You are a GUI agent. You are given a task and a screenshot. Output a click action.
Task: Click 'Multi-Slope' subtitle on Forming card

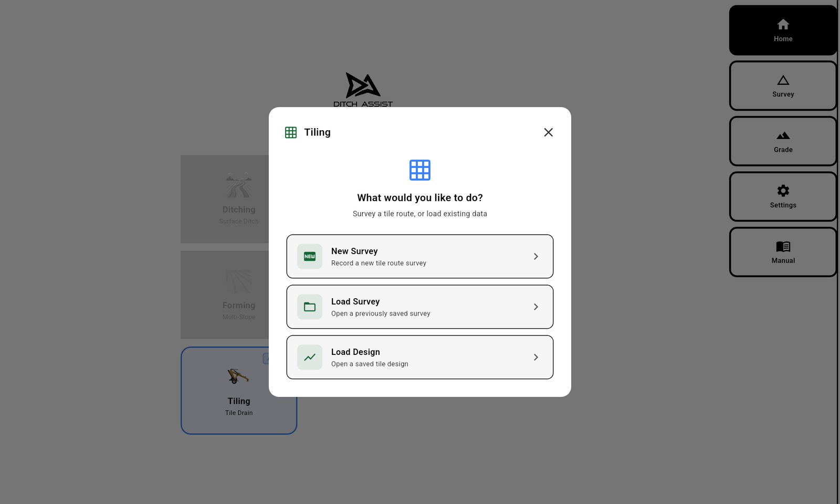point(239,317)
